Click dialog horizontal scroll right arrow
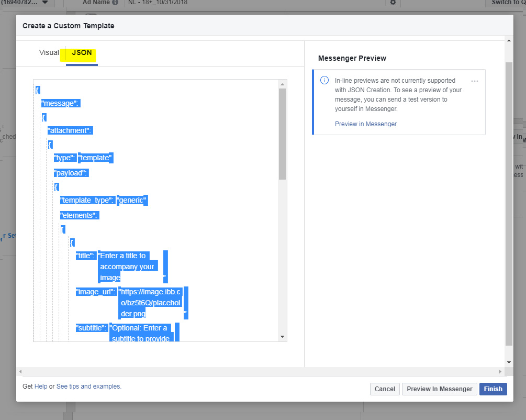The image size is (526, 420). pyautogui.click(x=500, y=372)
